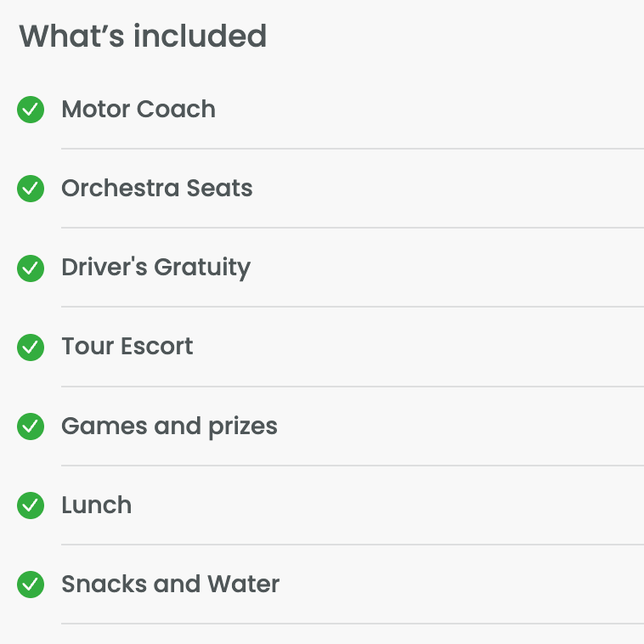Select the Lunch item text
Screen dimensions: 644x644
[97, 506]
